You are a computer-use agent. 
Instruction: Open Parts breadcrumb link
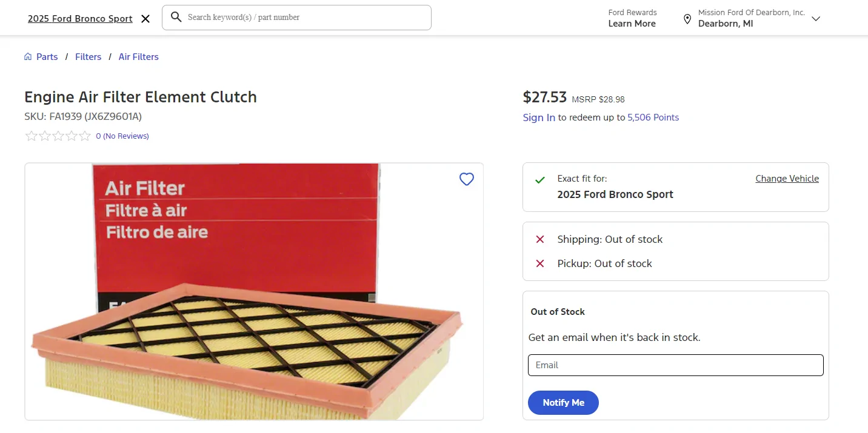[x=47, y=57]
